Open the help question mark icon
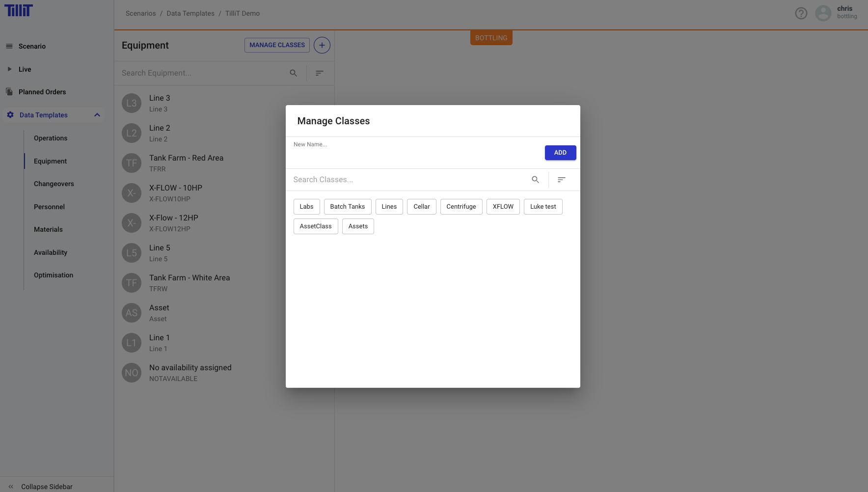 tap(801, 13)
